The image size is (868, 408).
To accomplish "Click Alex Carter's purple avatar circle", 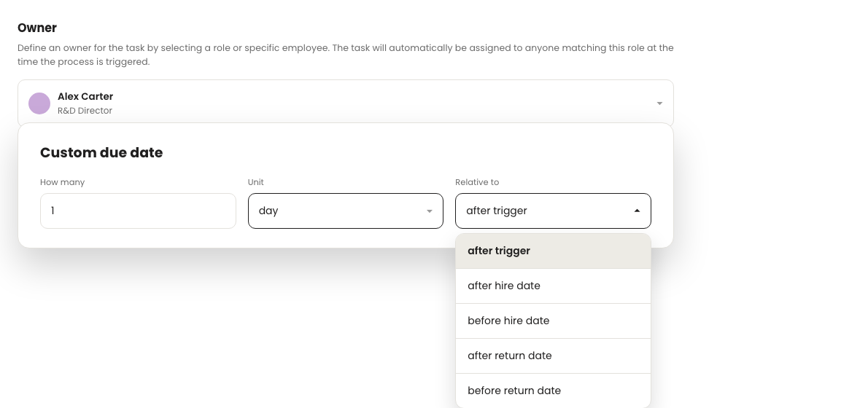I will 39,103.
